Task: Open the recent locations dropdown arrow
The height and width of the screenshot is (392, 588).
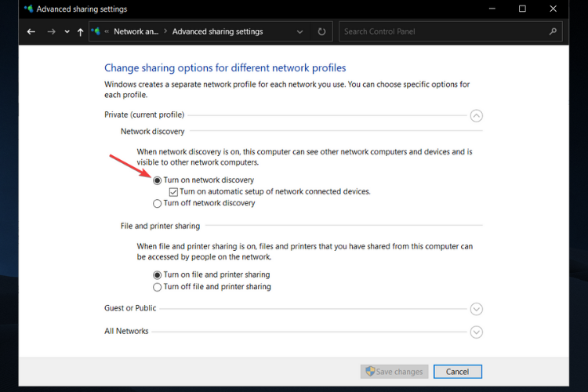Action: (67, 32)
